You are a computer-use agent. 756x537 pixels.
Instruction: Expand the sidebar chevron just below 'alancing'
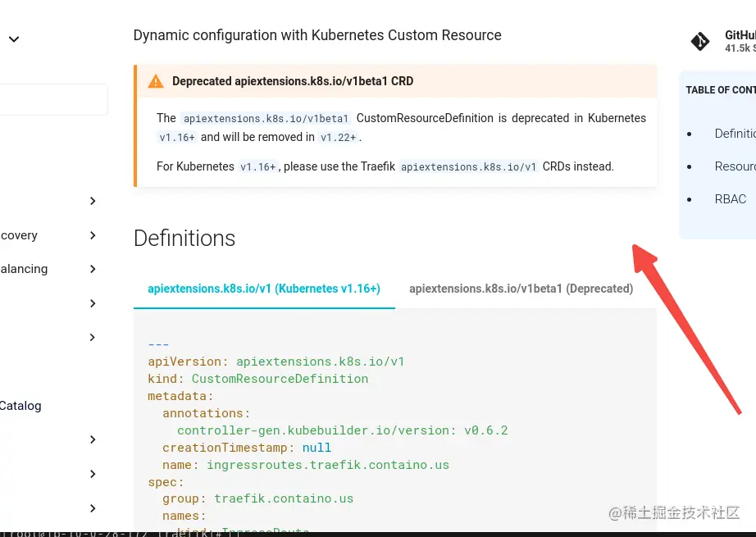[x=93, y=303]
